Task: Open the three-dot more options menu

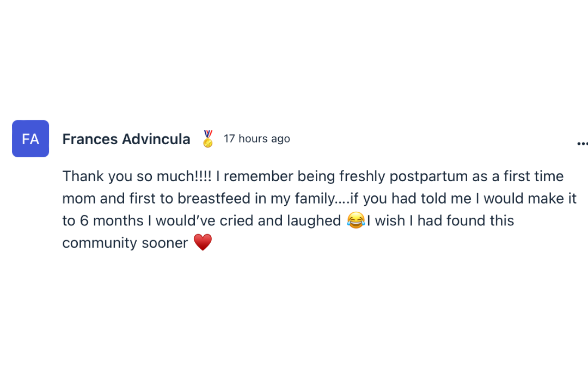Action: pyautogui.click(x=581, y=144)
